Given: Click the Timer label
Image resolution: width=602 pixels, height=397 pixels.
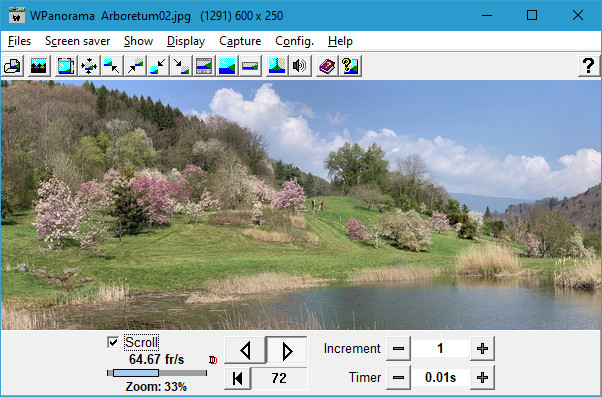Looking at the screenshot, I should 365,377.
